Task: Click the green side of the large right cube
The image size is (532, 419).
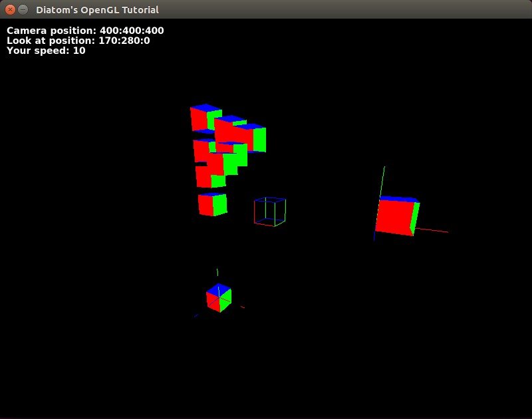Action: pyautogui.click(x=415, y=217)
